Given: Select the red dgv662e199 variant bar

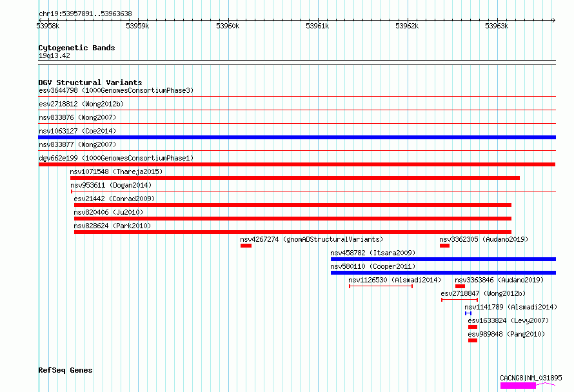Looking at the screenshot, I should tap(297, 164).
